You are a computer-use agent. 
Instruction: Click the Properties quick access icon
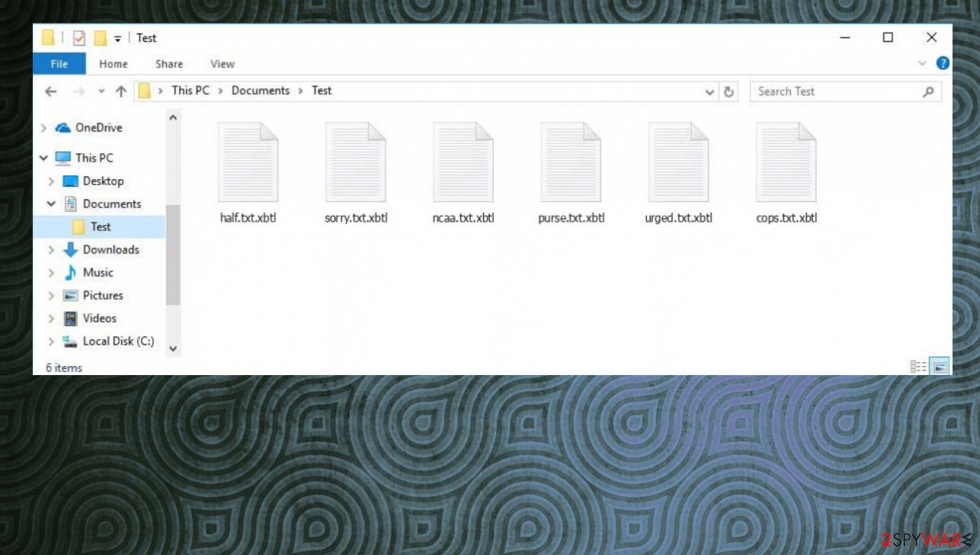point(79,38)
